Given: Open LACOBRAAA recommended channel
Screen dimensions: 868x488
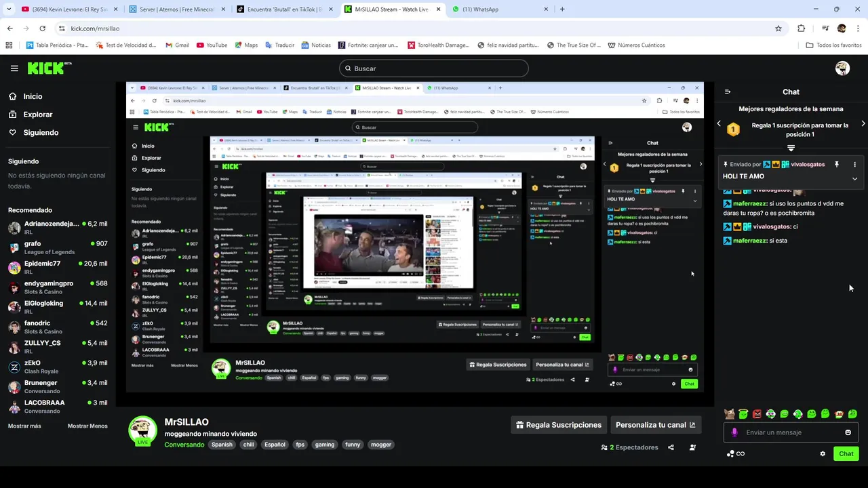Looking at the screenshot, I should pos(58,406).
